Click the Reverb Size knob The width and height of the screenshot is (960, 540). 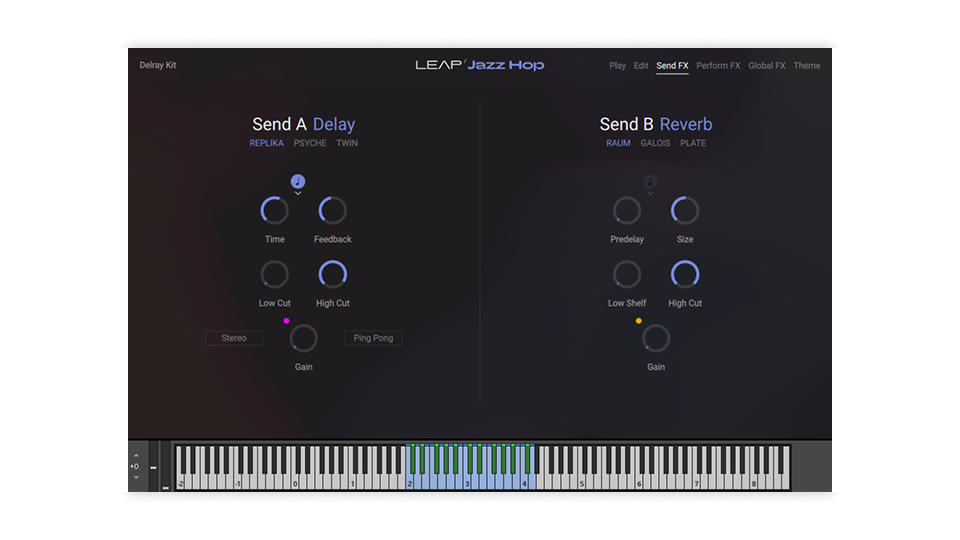[685, 210]
